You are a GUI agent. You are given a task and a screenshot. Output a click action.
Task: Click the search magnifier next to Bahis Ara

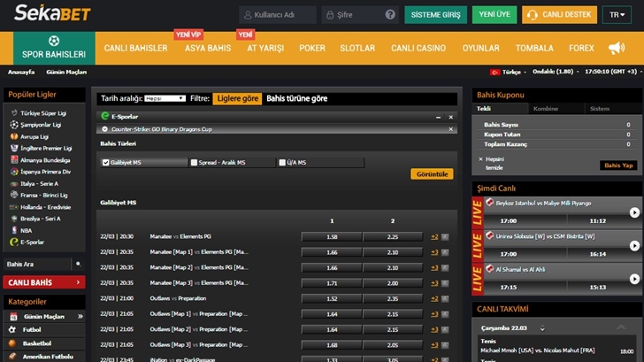(78, 265)
